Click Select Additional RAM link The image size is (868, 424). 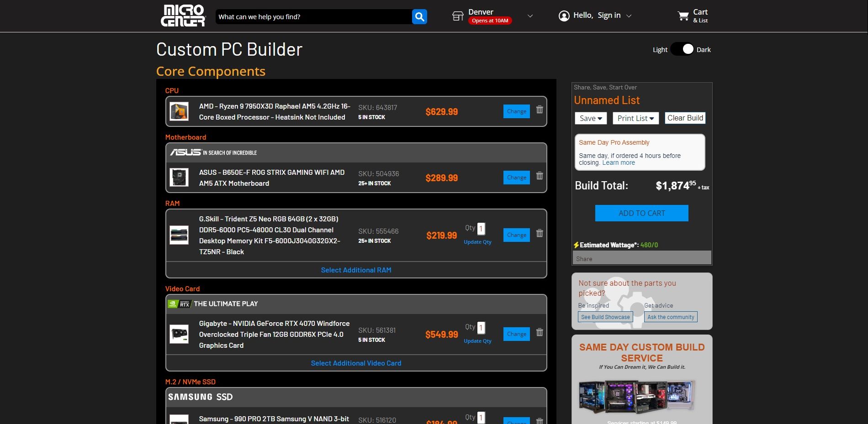[x=355, y=270]
